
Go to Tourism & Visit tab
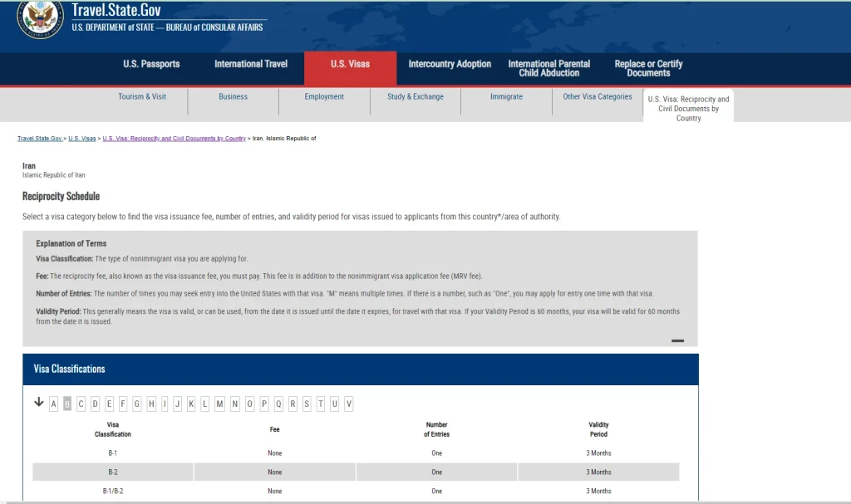142,96
